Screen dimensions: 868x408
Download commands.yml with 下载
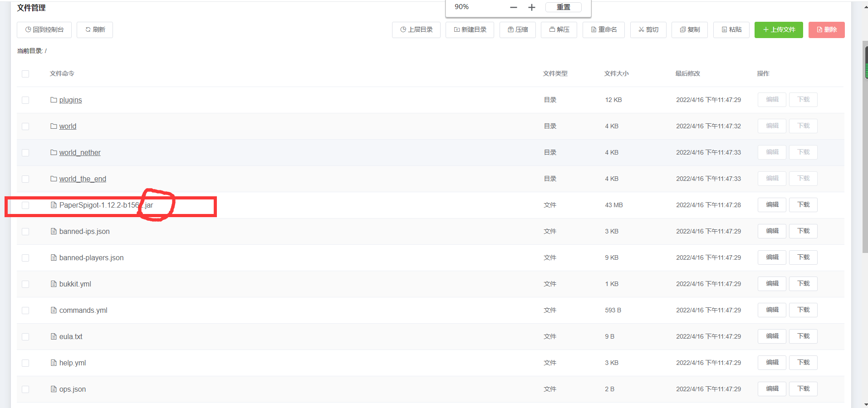(803, 310)
